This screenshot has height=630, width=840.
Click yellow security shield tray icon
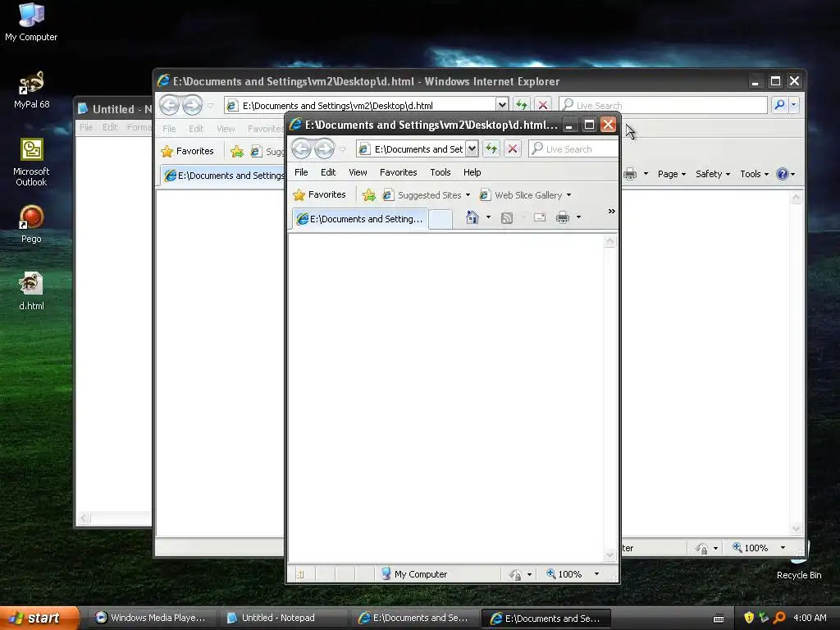pos(749,618)
